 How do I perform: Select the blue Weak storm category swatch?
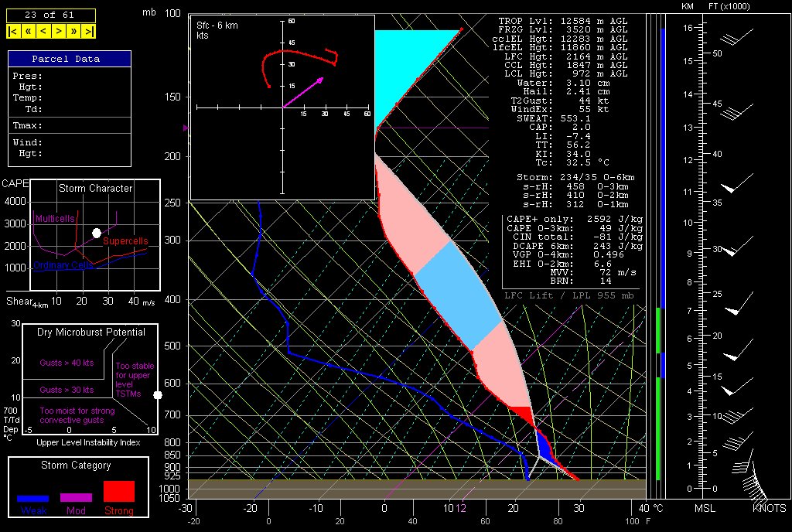33,499
